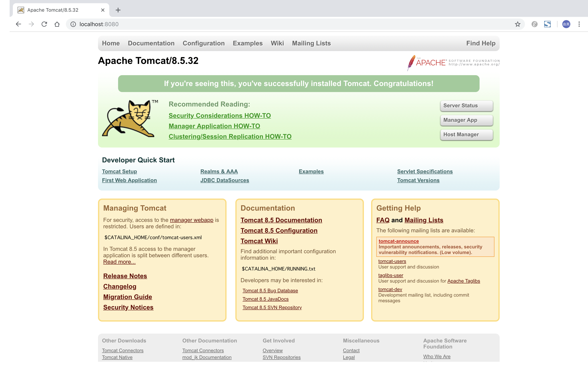
Task: Open Examples in the top nav bar
Action: [x=248, y=43]
